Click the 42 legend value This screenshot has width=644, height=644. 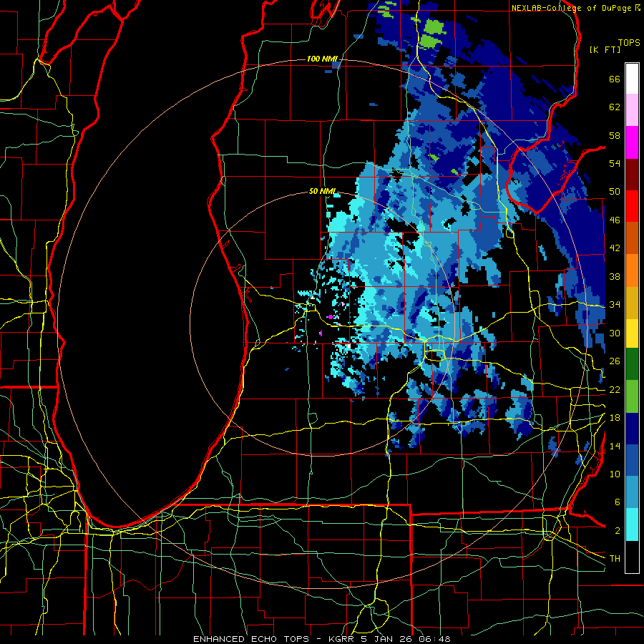[x=615, y=248]
